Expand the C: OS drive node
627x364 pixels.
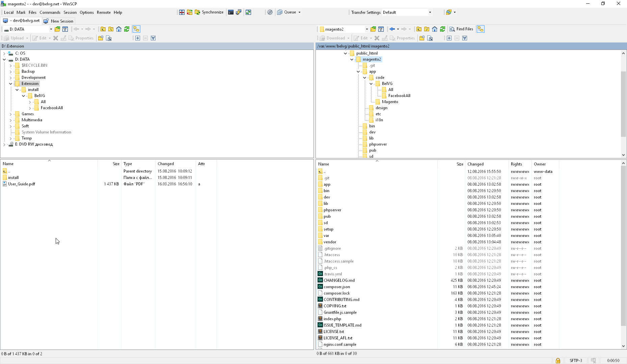(x=4, y=53)
